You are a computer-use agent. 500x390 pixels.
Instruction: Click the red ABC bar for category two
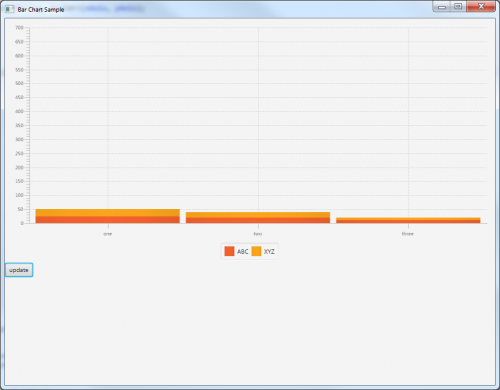pos(258,220)
